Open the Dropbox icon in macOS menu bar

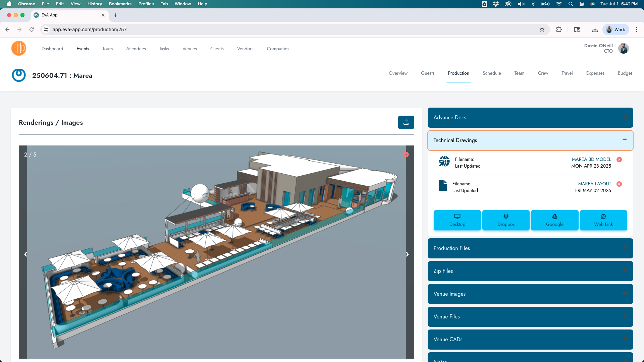[x=496, y=4]
